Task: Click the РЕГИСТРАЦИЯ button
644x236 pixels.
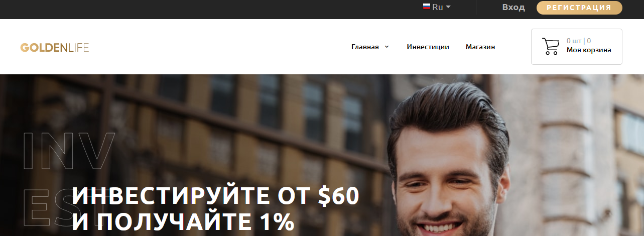Action: pos(579,8)
